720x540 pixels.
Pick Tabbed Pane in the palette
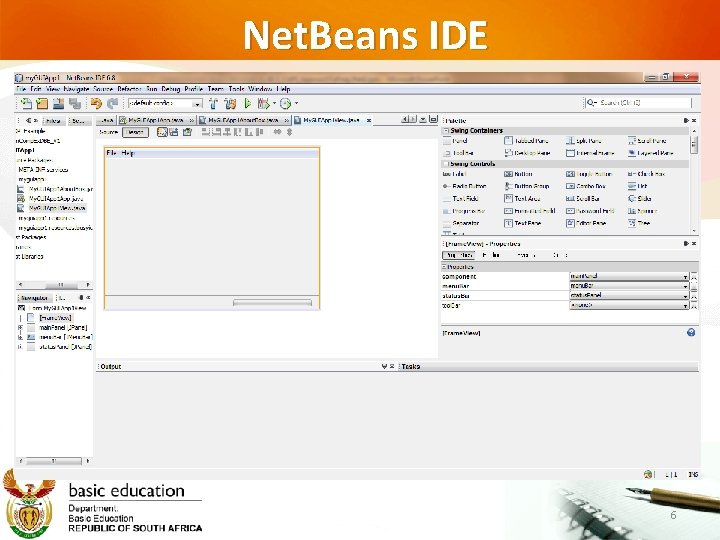pos(526,141)
